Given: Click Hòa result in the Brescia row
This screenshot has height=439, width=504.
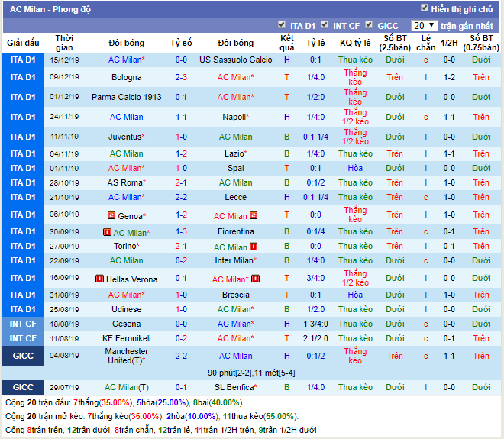Looking at the screenshot, I should coord(355,295).
